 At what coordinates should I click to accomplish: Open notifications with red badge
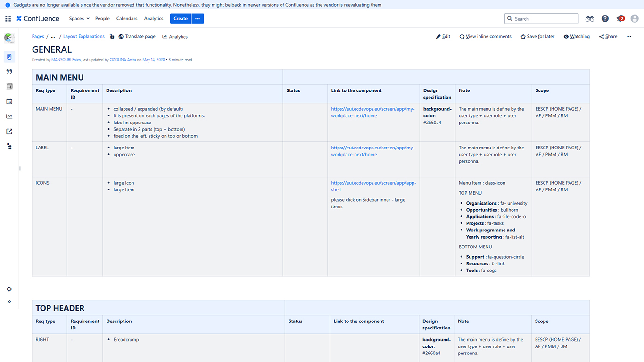point(620,19)
